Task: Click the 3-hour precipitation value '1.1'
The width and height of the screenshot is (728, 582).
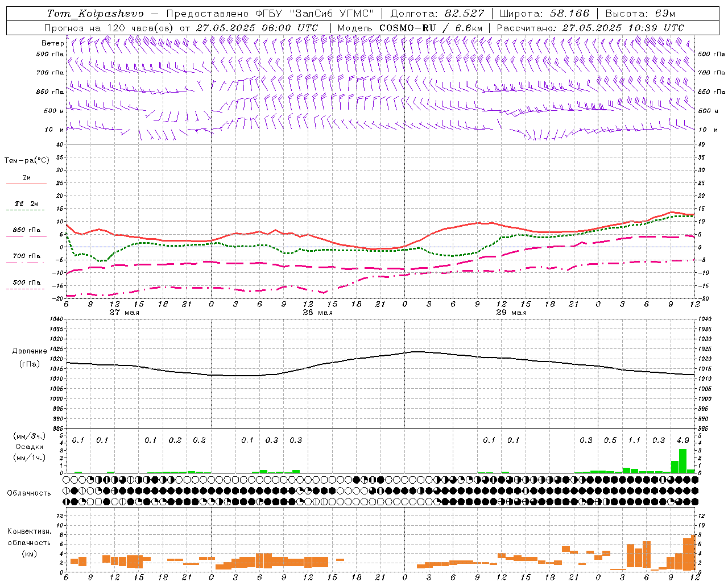Action: [634, 440]
